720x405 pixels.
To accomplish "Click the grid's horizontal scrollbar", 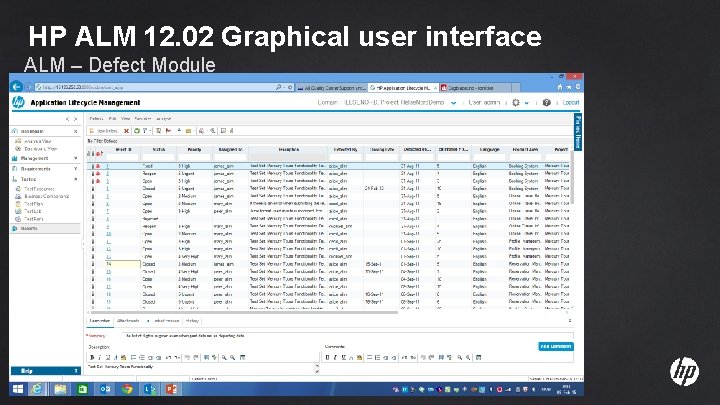I will [243, 312].
